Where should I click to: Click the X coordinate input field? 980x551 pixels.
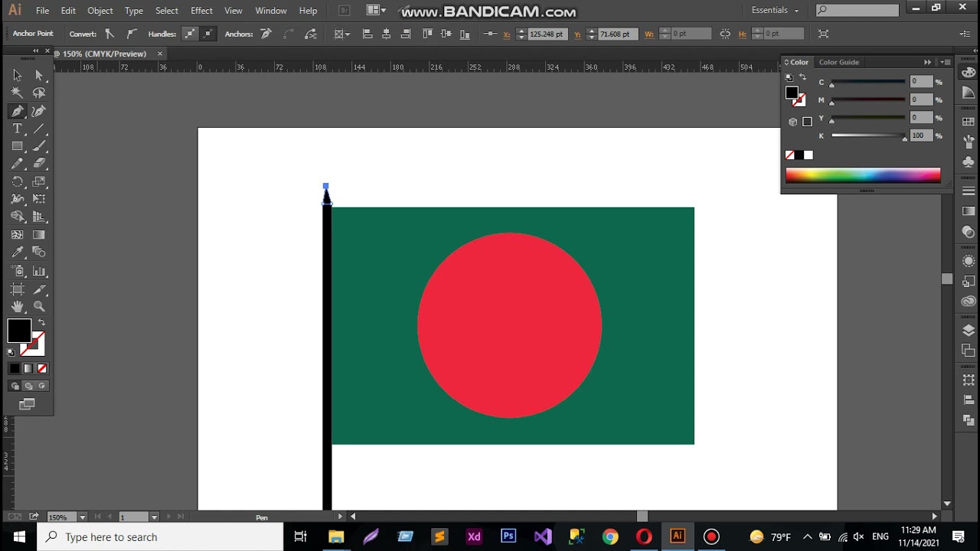tap(547, 34)
